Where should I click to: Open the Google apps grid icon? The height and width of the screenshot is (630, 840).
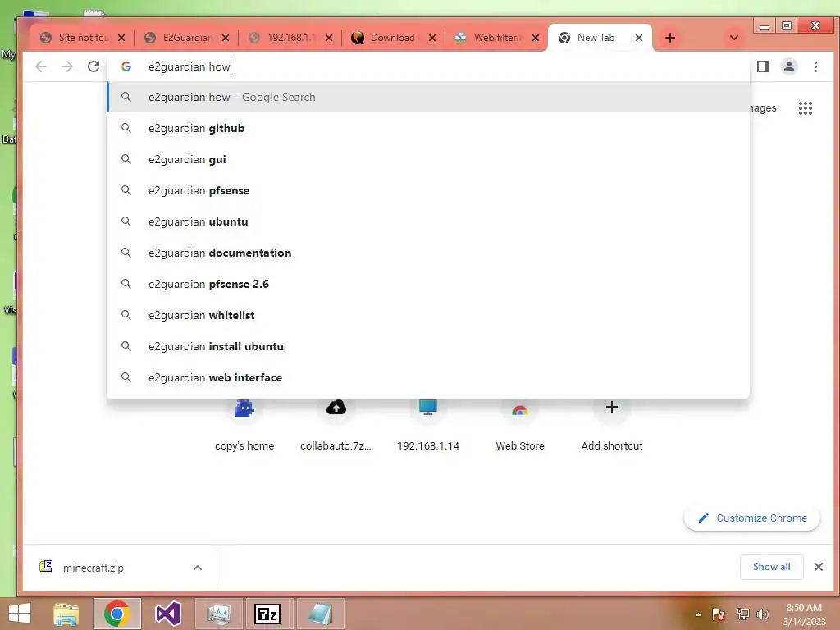click(x=806, y=108)
